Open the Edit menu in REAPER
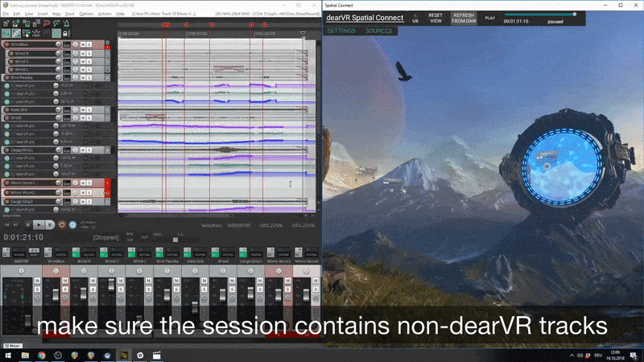 point(16,14)
